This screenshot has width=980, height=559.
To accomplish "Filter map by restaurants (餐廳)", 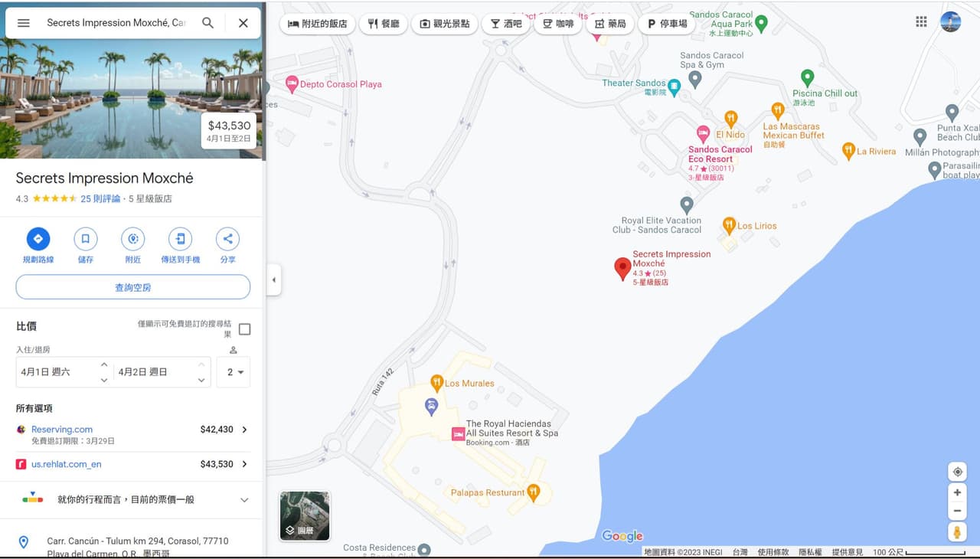I will [384, 24].
